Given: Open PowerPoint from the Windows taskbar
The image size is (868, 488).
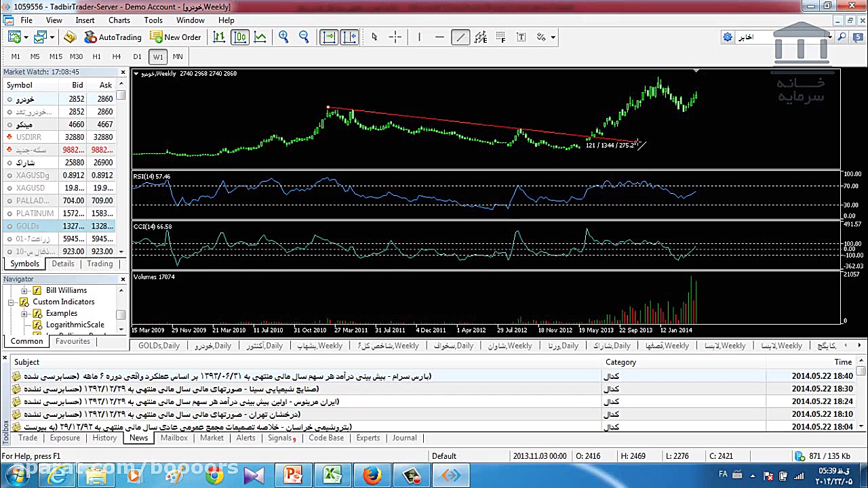Looking at the screenshot, I should coord(293,475).
